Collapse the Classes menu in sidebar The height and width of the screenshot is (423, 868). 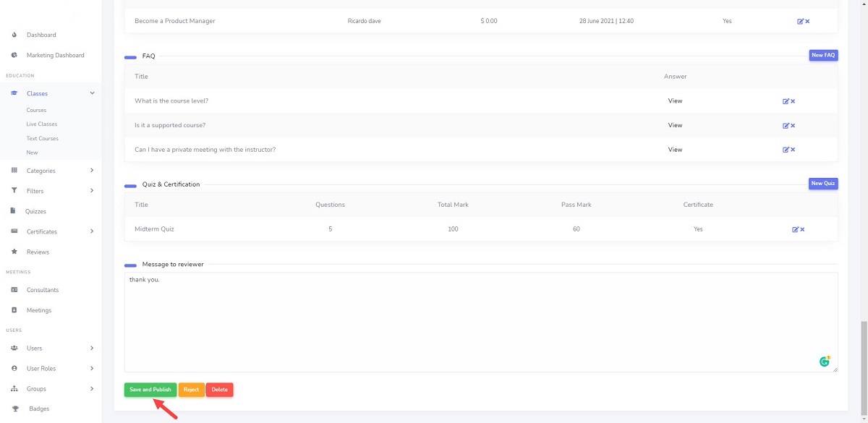[x=92, y=93]
